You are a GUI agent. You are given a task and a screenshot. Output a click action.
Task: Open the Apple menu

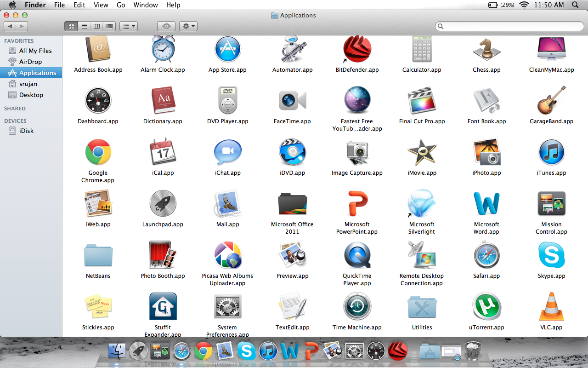12,5
